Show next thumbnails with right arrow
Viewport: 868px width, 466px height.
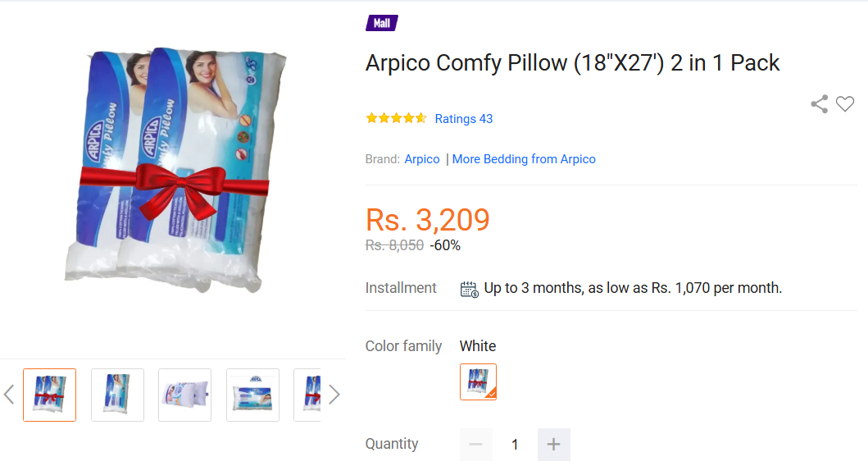[334, 395]
